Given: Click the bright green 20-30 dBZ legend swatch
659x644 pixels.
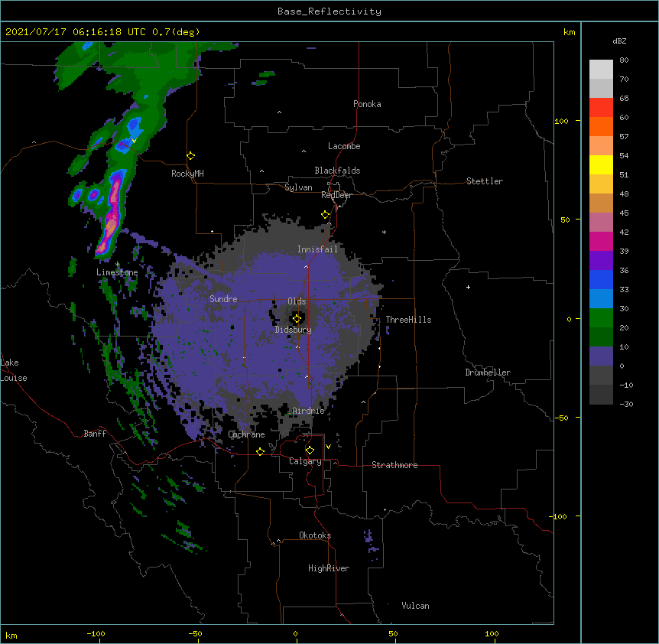Looking at the screenshot, I should (x=601, y=318).
